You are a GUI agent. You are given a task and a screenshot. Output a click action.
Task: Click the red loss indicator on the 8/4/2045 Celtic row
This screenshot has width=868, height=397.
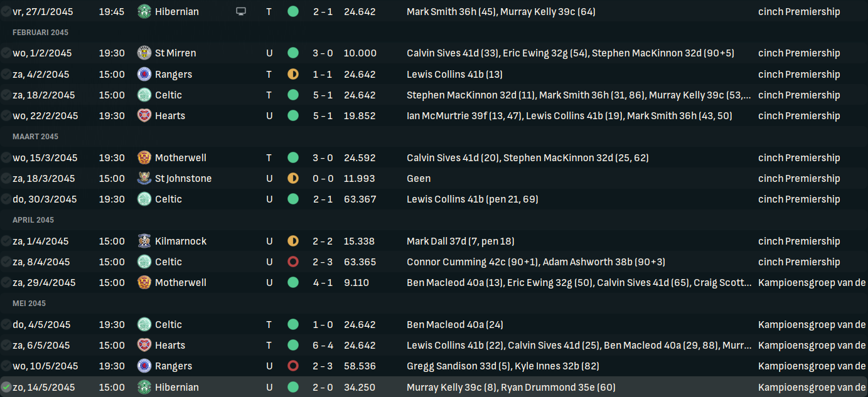click(x=292, y=262)
